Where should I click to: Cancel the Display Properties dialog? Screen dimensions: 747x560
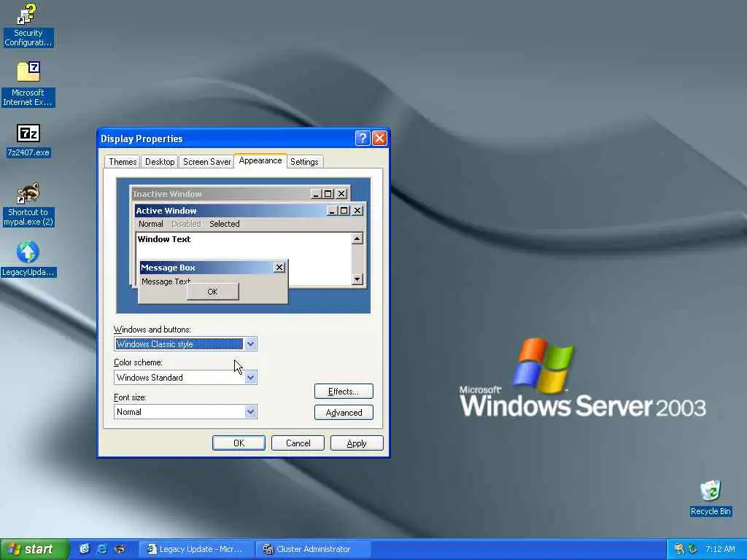pos(298,443)
